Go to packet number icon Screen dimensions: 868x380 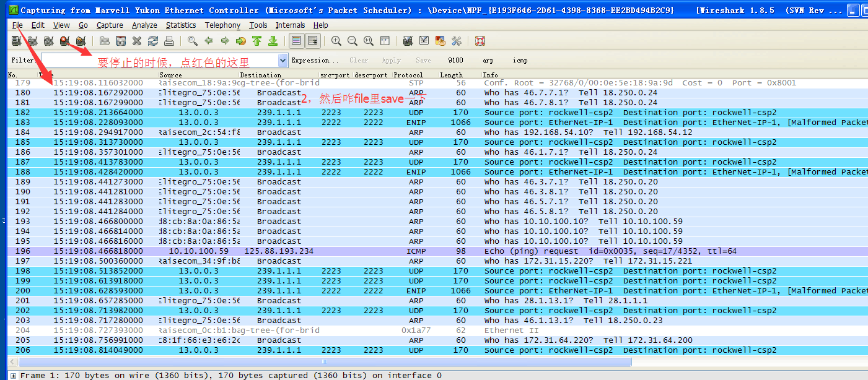pyautogui.click(x=241, y=41)
